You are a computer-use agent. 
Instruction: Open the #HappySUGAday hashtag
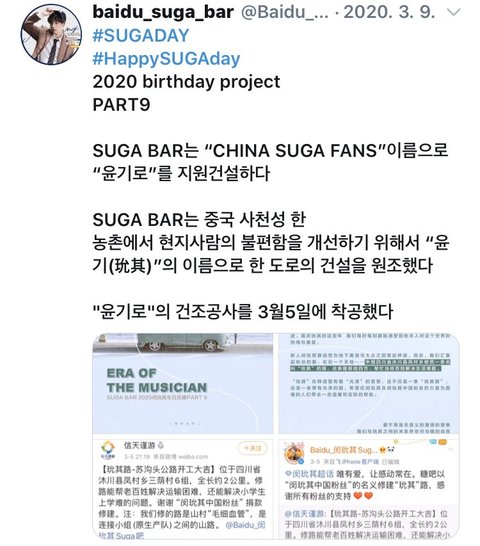pos(166,58)
